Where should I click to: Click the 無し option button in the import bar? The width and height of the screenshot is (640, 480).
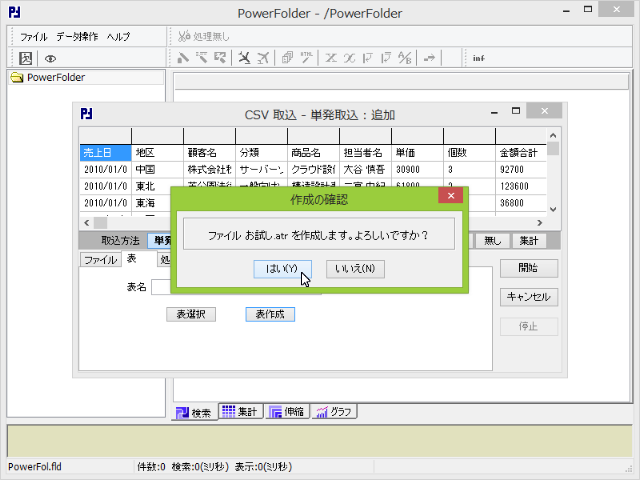pyautogui.click(x=492, y=241)
